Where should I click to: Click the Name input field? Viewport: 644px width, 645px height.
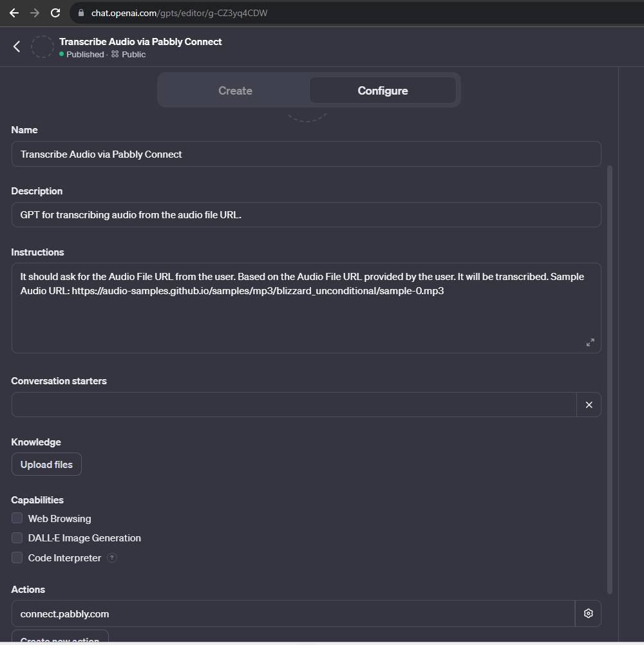[x=306, y=154]
